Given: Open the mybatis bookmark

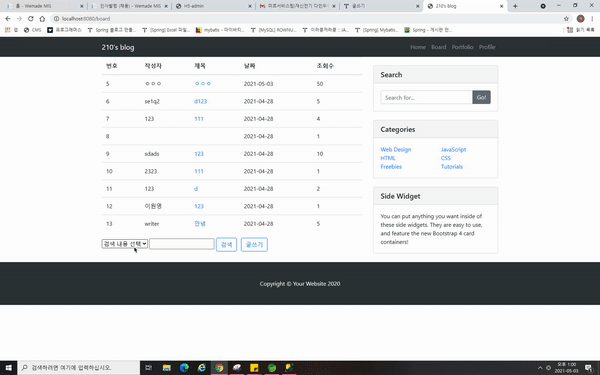Looking at the screenshot, I should coord(220,30).
